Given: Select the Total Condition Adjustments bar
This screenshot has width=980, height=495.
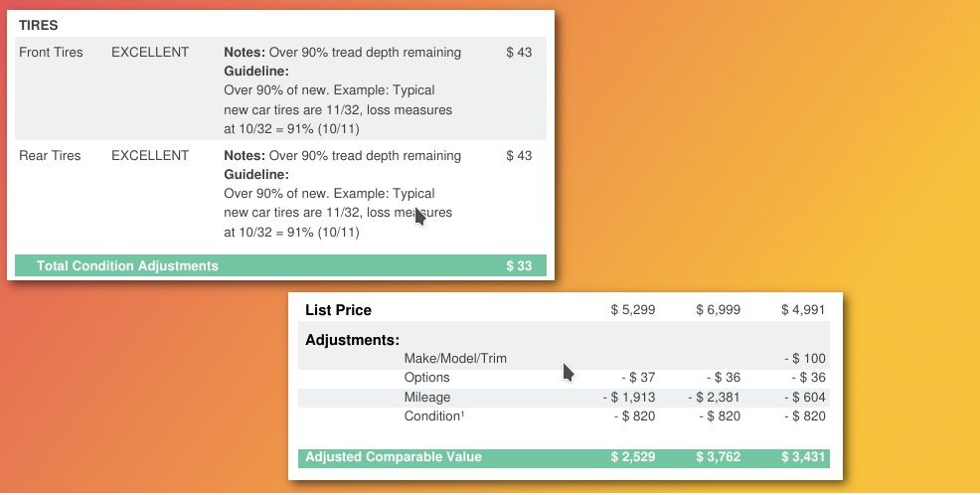Looking at the screenshot, I should [280, 265].
